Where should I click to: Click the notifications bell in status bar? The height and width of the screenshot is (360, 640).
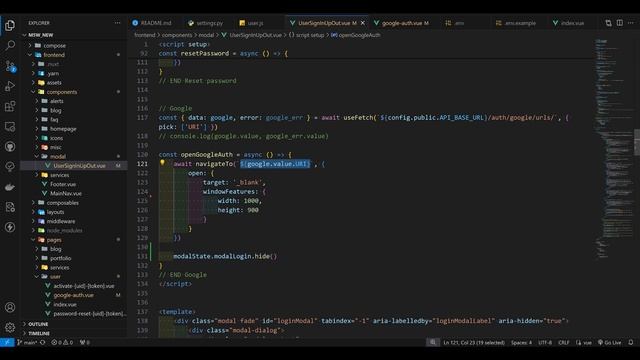631,342
